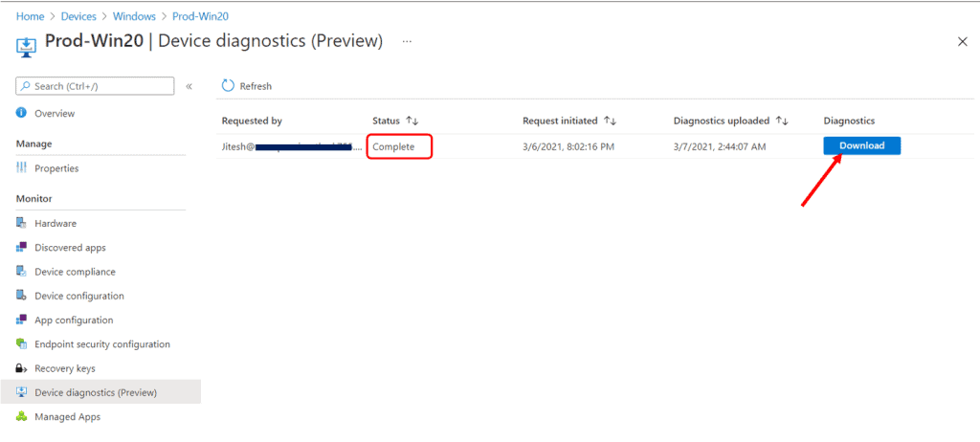Sort by Request initiated column arrows
The height and width of the screenshot is (442, 980).
pyautogui.click(x=610, y=121)
